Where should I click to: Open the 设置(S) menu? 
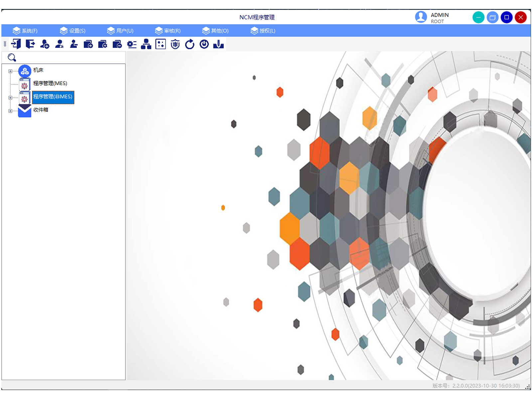point(72,31)
